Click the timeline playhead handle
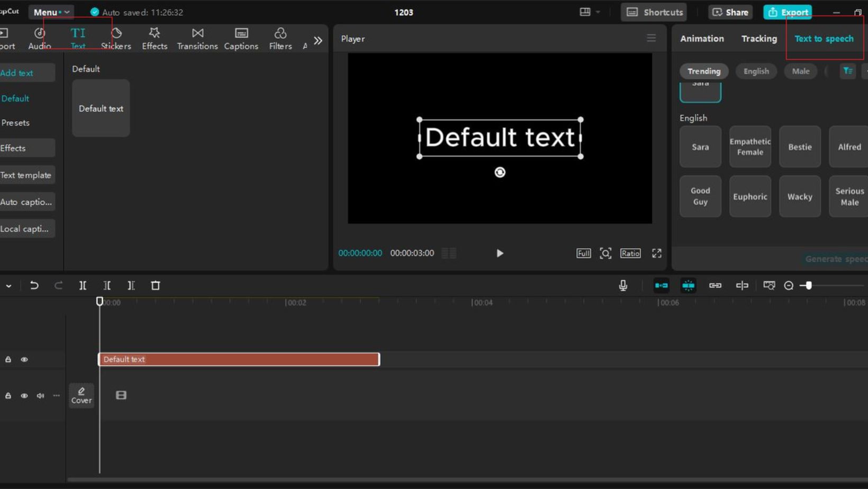The height and width of the screenshot is (489, 868). click(100, 301)
